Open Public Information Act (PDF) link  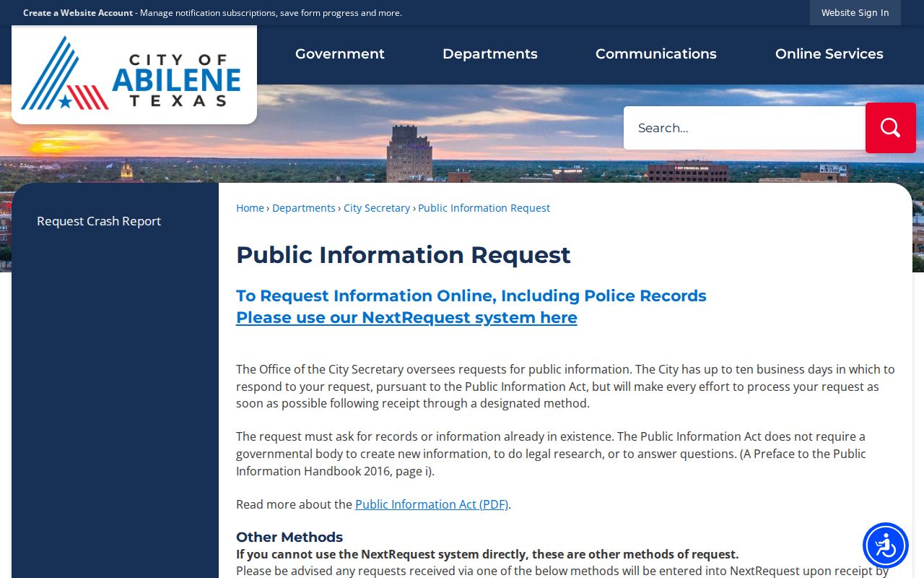(x=432, y=504)
